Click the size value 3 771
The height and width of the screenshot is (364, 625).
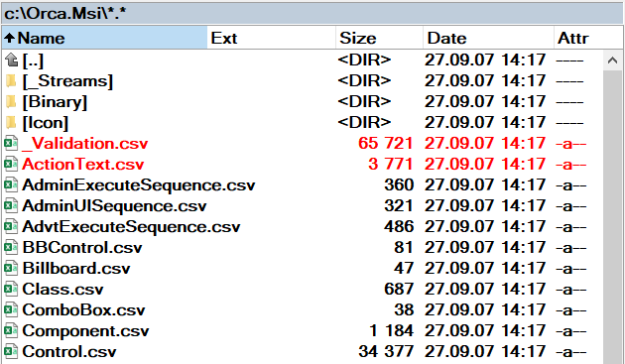(391, 164)
